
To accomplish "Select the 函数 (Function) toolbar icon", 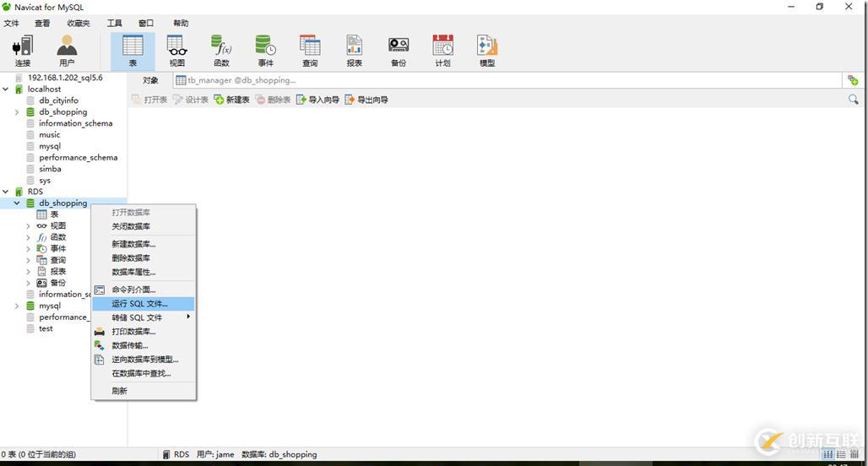I will tap(221, 51).
